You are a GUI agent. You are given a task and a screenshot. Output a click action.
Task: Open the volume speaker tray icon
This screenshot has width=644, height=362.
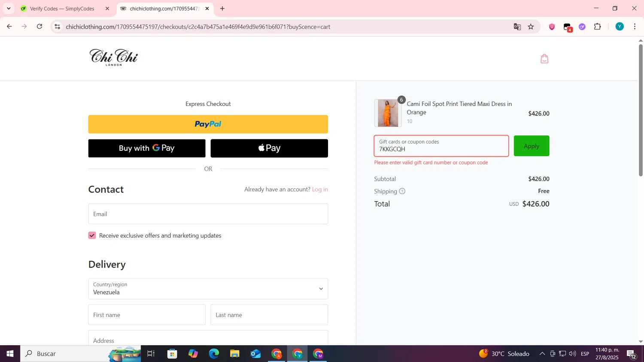pyautogui.click(x=572, y=354)
